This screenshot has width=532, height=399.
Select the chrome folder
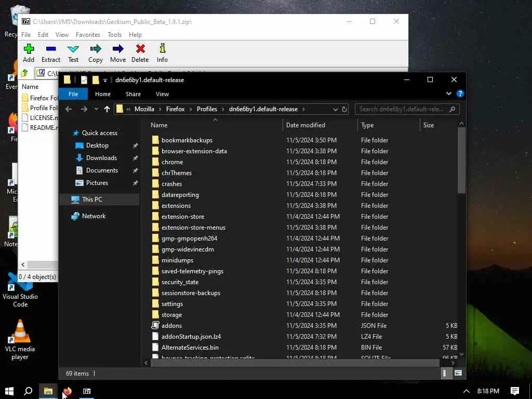pyautogui.click(x=172, y=162)
